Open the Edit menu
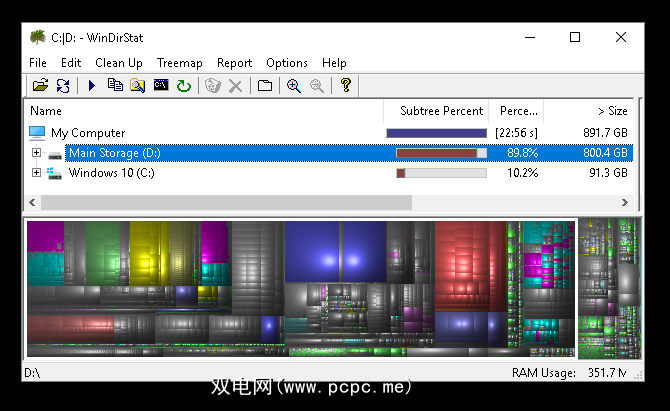This screenshot has width=670, height=411. tap(71, 63)
